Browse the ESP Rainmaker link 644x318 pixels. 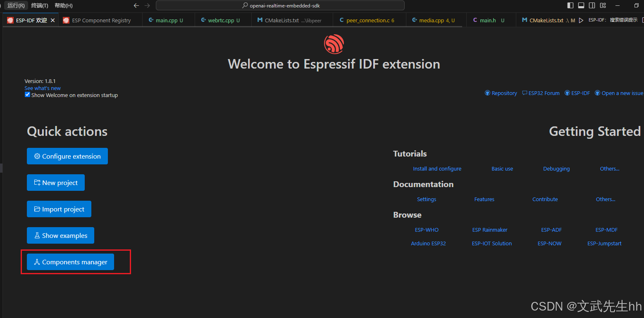pyautogui.click(x=490, y=230)
